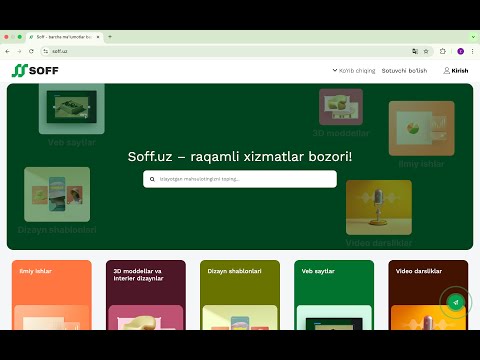Click the Kirish login button
This screenshot has width=480, height=360.
click(456, 71)
